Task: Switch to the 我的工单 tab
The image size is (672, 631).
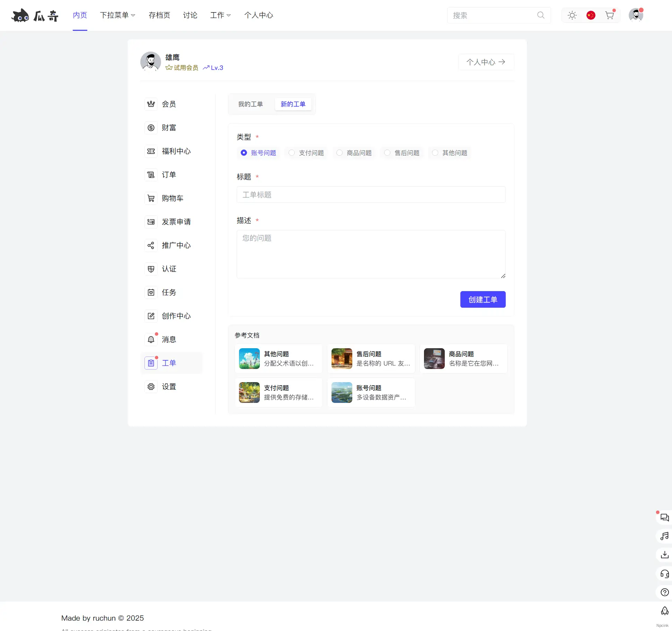Action: [250, 104]
